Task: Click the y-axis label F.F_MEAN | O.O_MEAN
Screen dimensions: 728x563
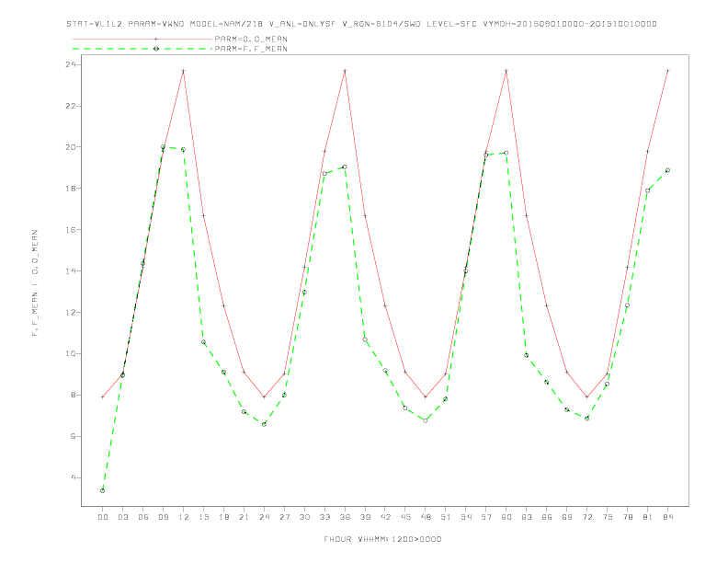Action: click(x=35, y=283)
